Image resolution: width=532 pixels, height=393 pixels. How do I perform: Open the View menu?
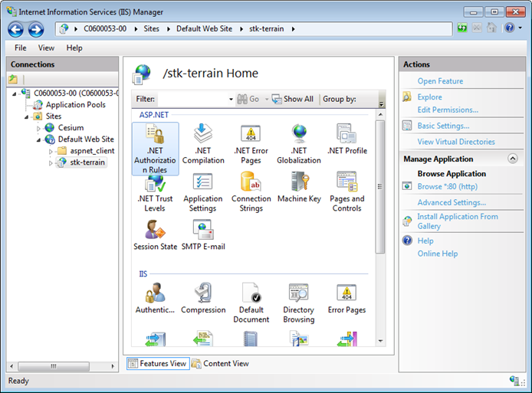pyautogui.click(x=46, y=47)
